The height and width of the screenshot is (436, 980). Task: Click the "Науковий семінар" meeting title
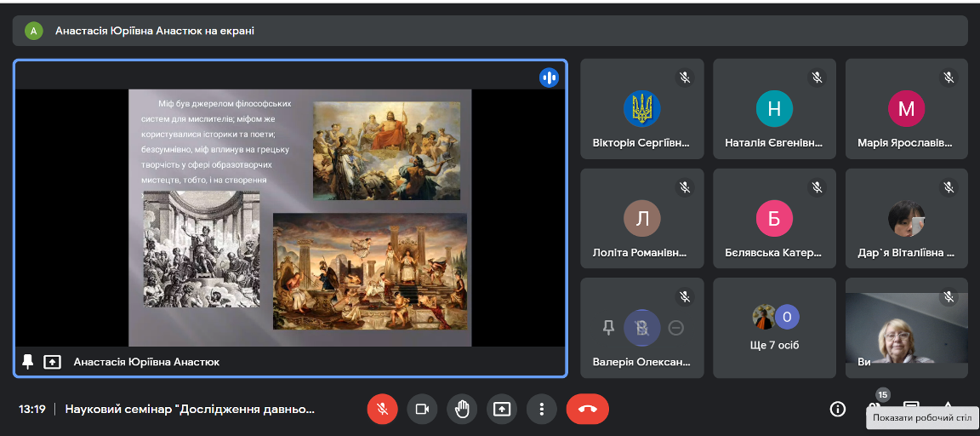pyautogui.click(x=190, y=409)
